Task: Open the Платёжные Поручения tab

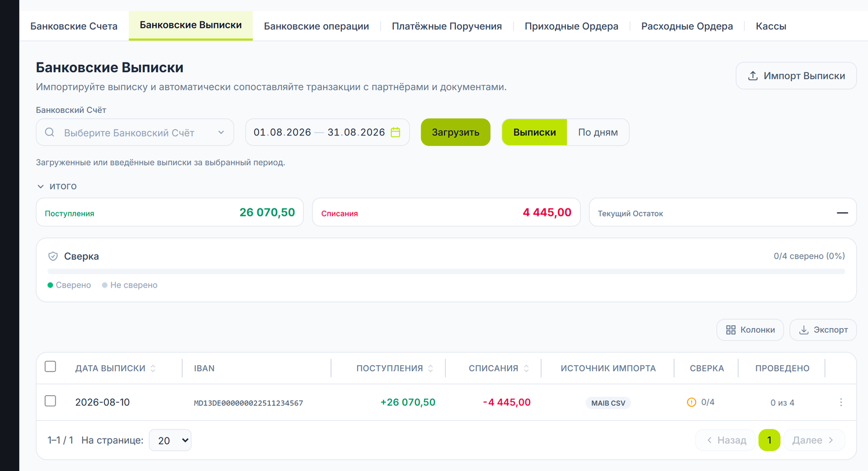Action: coord(447,26)
